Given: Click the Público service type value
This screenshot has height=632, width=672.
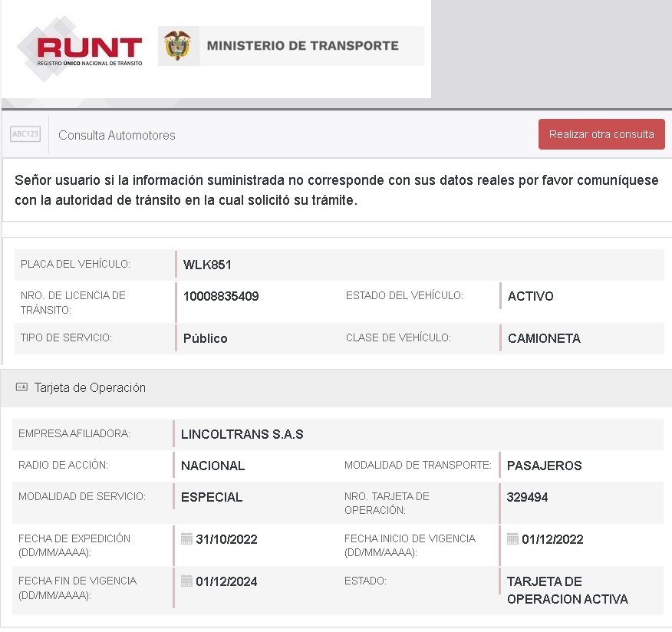Looking at the screenshot, I should point(205,338).
